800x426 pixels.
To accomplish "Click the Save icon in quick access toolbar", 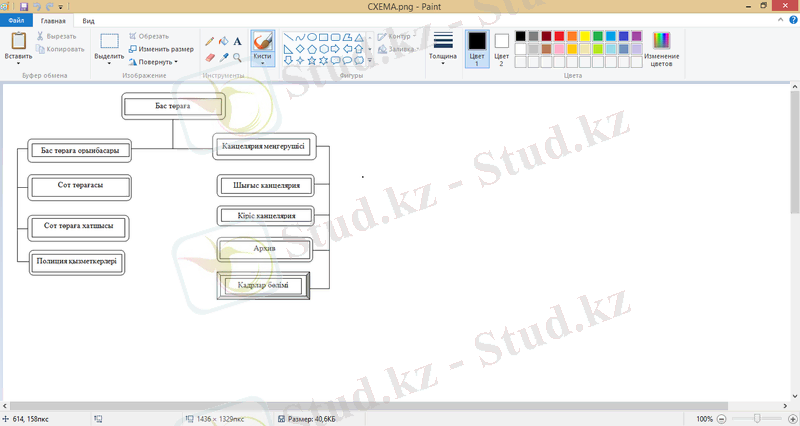I will pyautogui.click(x=24, y=7).
